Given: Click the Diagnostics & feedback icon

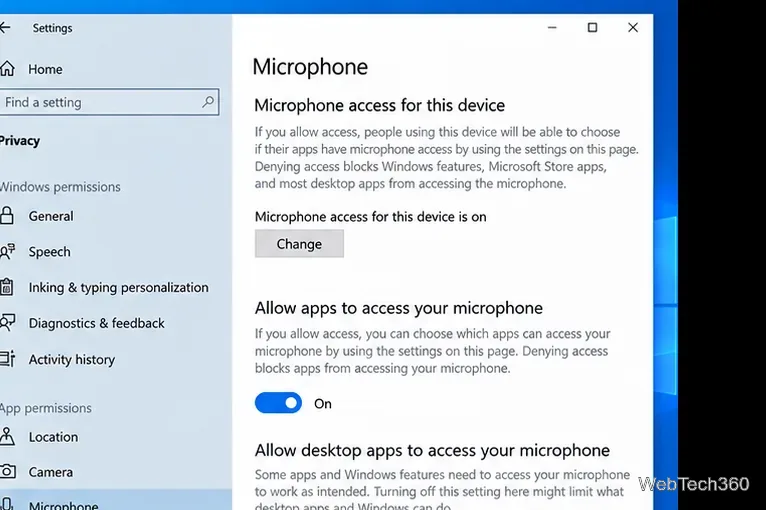Looking at the screenshot, I should (7, 323).
